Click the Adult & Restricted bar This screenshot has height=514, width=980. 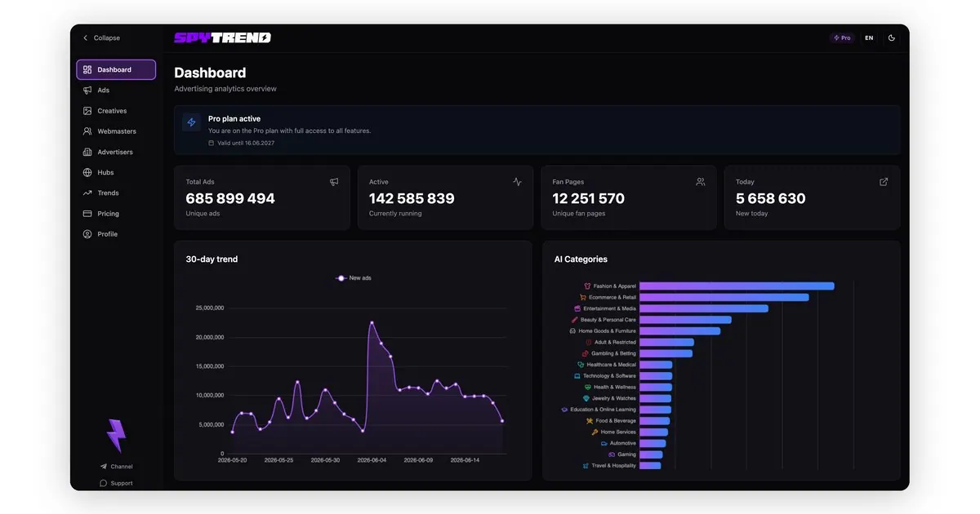pos(666,343)
